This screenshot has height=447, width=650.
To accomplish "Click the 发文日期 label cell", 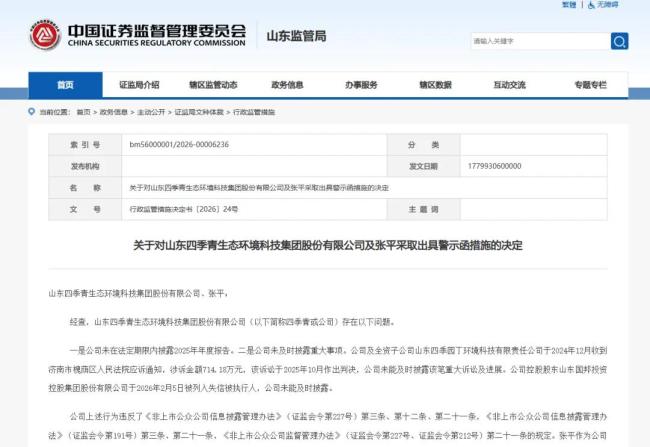I will tap(423, 166).
